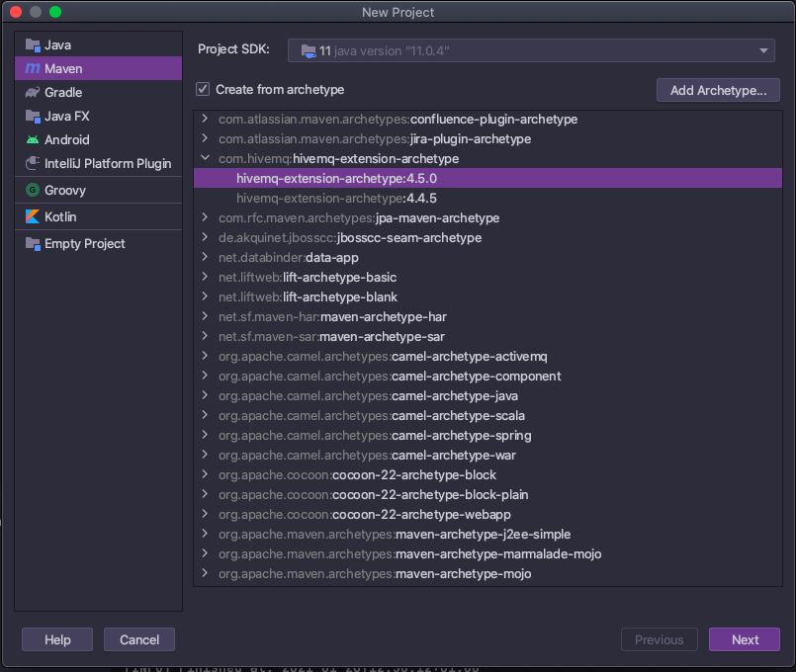The image size is (796, 672).
Task: Click the Empty Project folder icon
Action: click(x=33, y=243)
